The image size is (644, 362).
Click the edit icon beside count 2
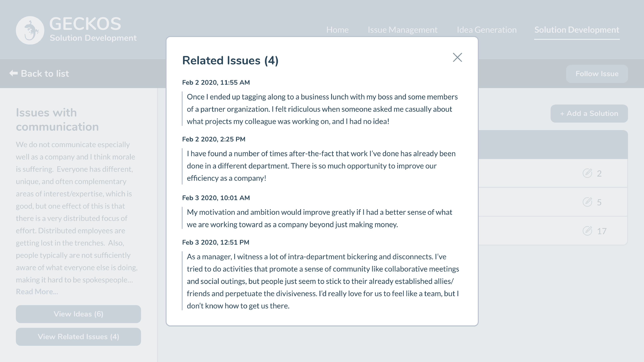(x=587, y=173)
